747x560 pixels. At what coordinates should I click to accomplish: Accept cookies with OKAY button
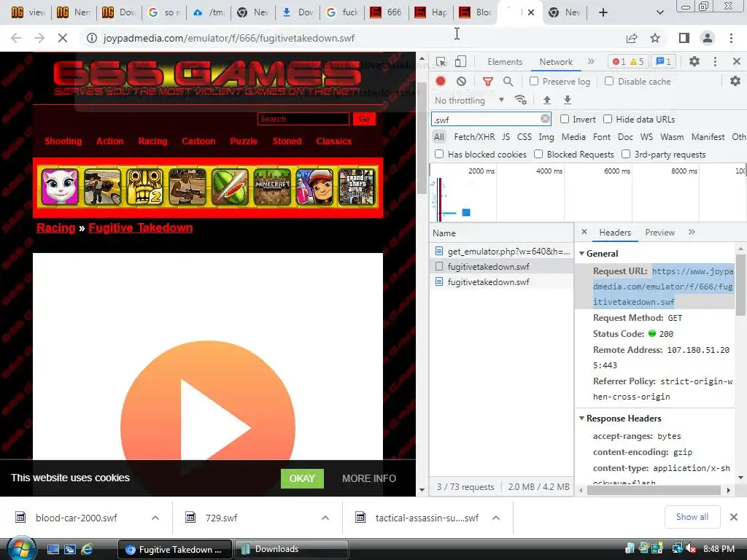302,478
